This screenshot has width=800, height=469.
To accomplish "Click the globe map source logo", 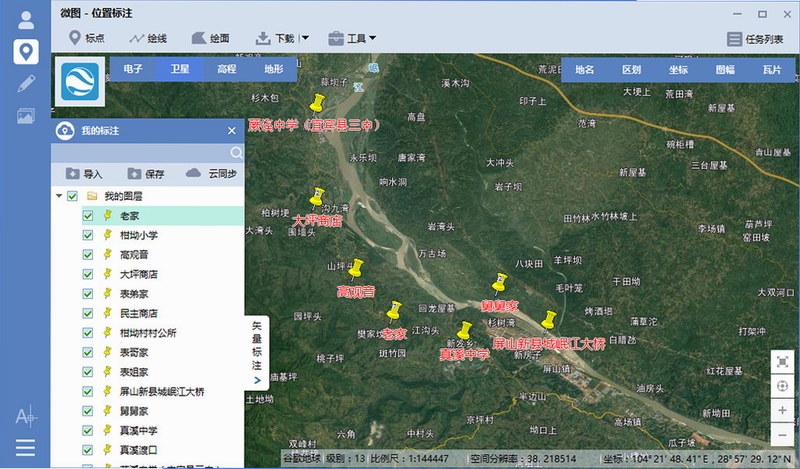I will 80,82.
